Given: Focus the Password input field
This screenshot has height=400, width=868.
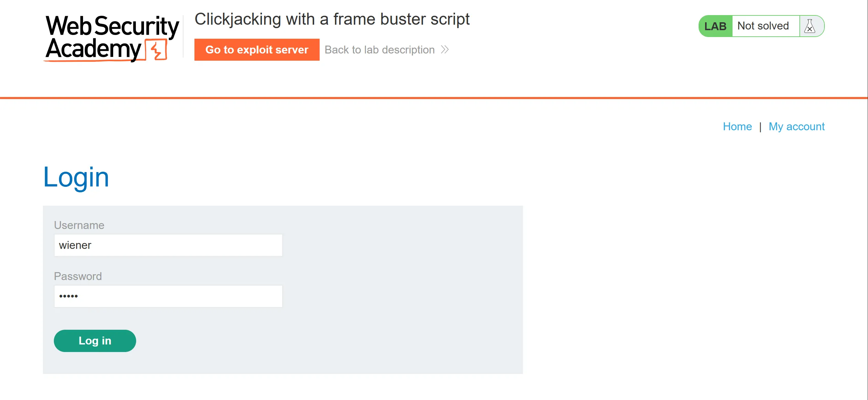Looking at the screenshot, I should [168, 296].
